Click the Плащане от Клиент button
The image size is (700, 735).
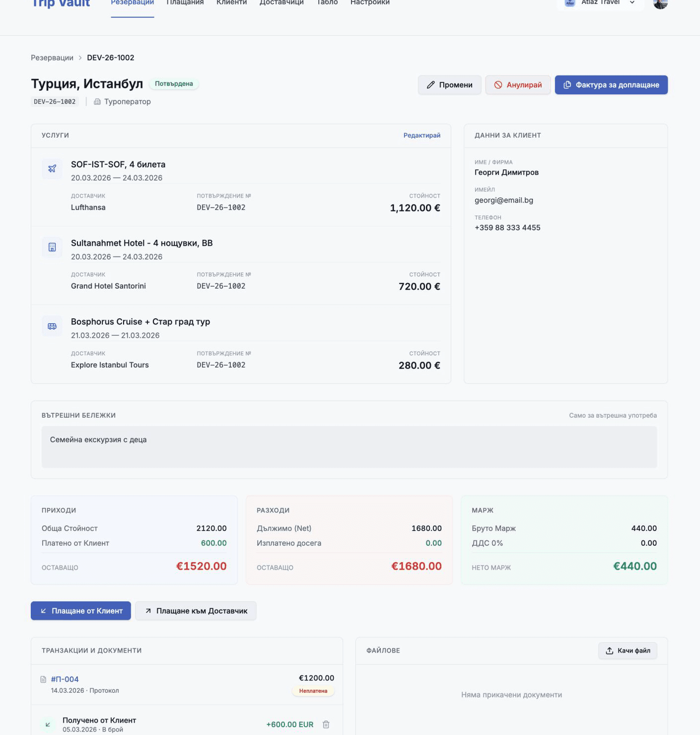click(x=81, y=611)
